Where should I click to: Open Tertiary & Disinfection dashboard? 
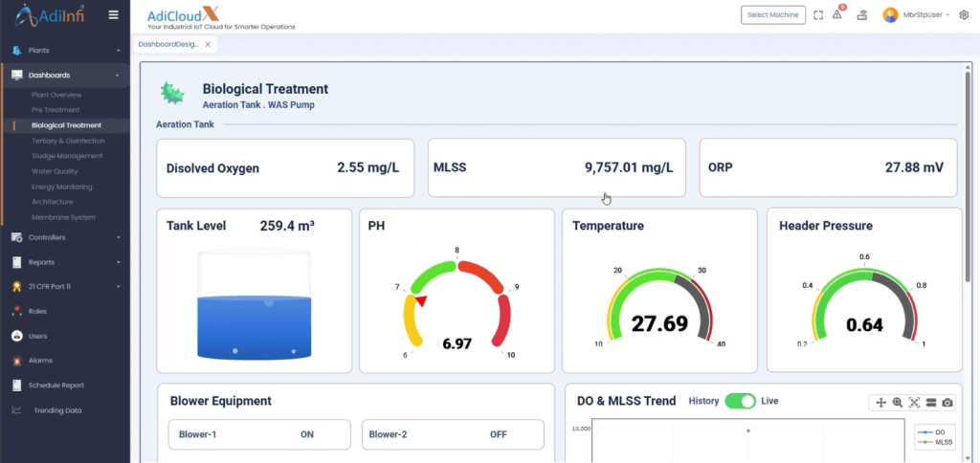tap(68, 141)
